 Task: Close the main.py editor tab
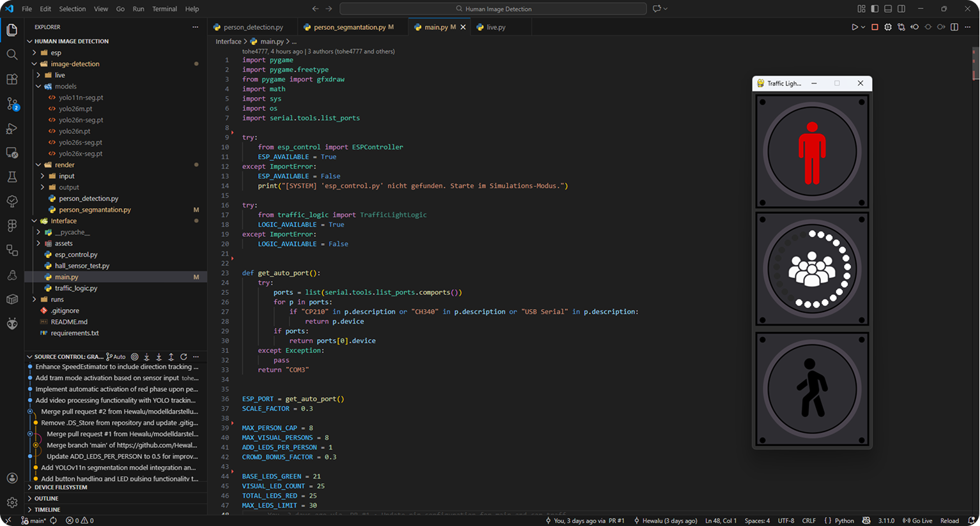pos(463,27)
